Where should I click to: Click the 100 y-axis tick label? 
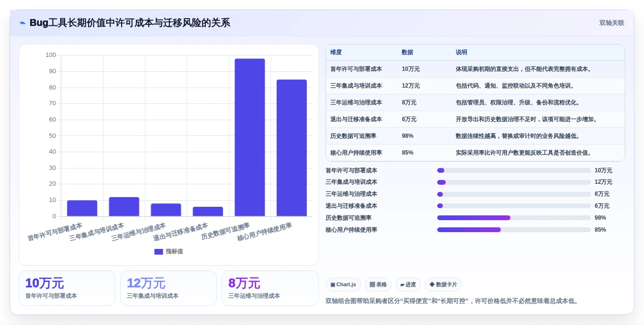[x=51, y=55]
